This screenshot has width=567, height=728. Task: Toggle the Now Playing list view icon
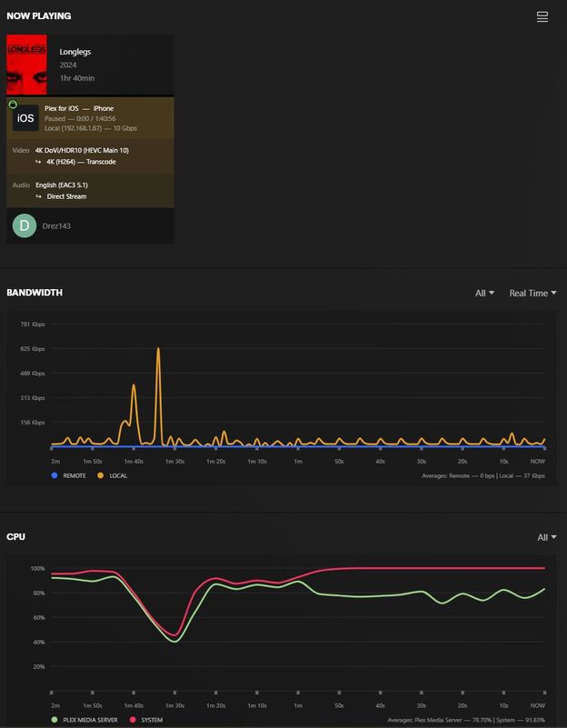tap(542, 16)
